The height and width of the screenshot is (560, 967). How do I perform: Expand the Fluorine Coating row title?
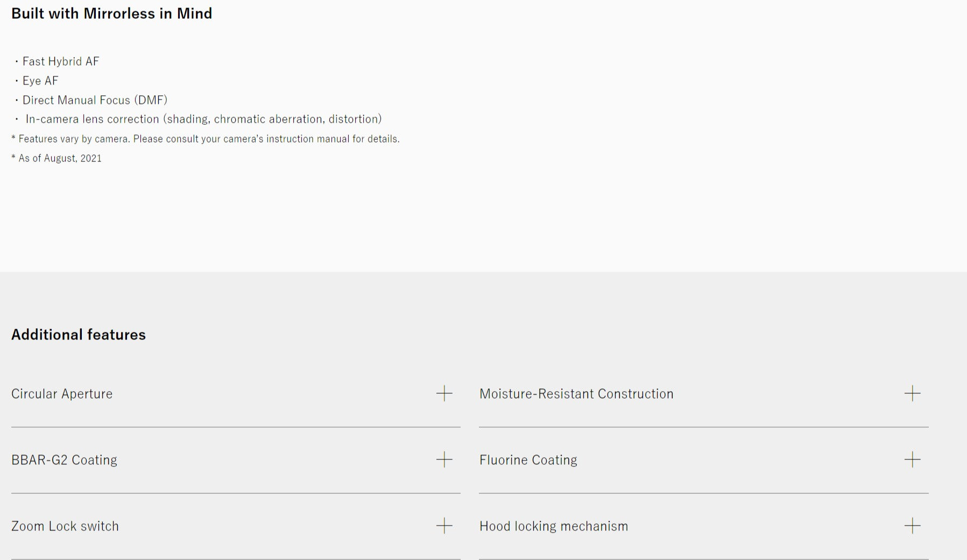pyautogui.click(x=528, y=460)
